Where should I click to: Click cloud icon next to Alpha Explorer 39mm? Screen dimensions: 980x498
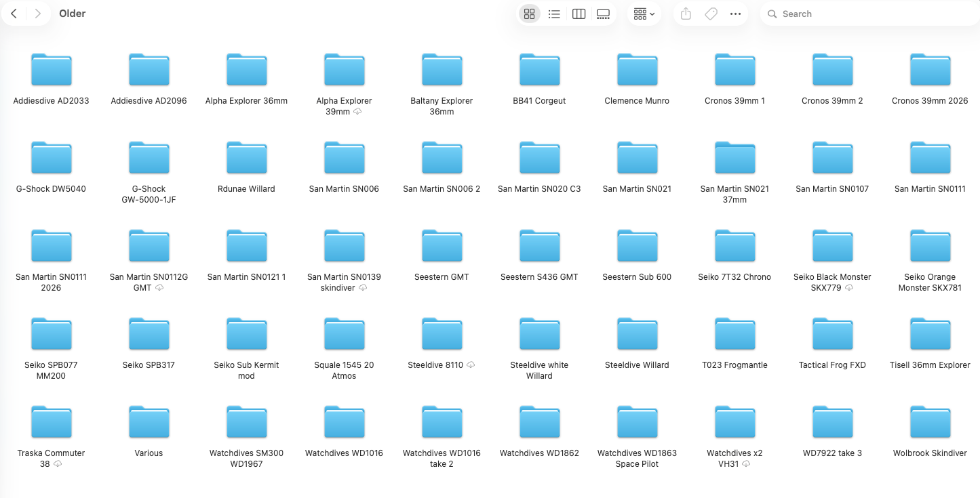click(357, 112)
